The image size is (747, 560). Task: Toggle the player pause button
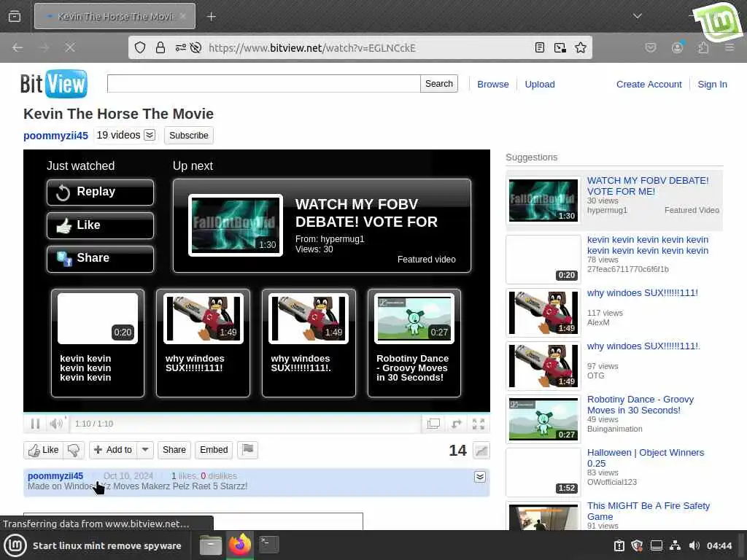pos(35,424)
